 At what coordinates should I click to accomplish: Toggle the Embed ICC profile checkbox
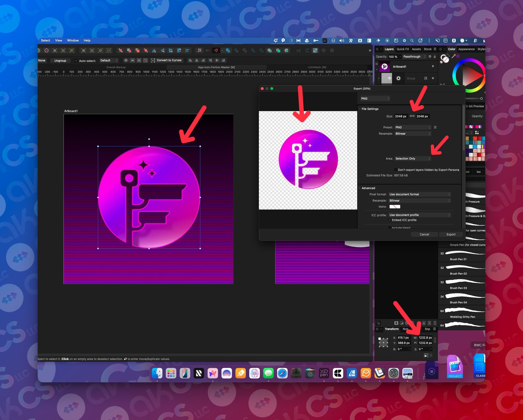(390, 220)
